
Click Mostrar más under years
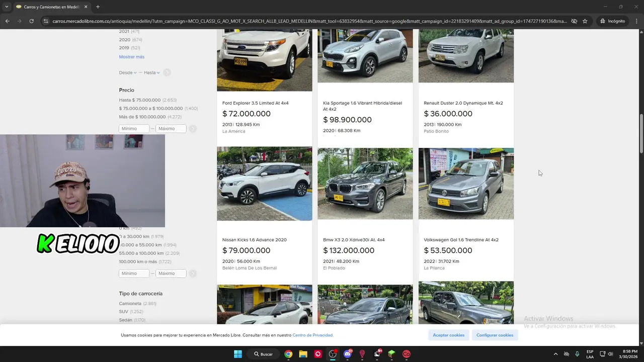(131, 57)
